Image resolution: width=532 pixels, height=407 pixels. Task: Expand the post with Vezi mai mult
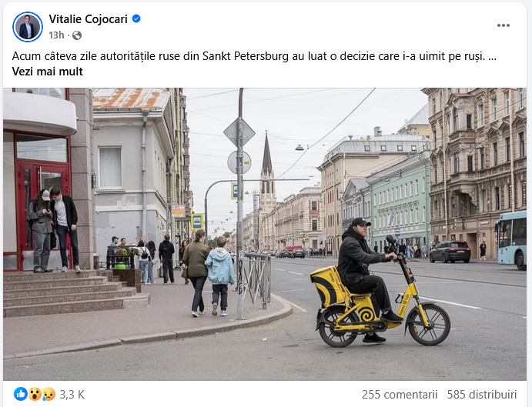point(48,72)
